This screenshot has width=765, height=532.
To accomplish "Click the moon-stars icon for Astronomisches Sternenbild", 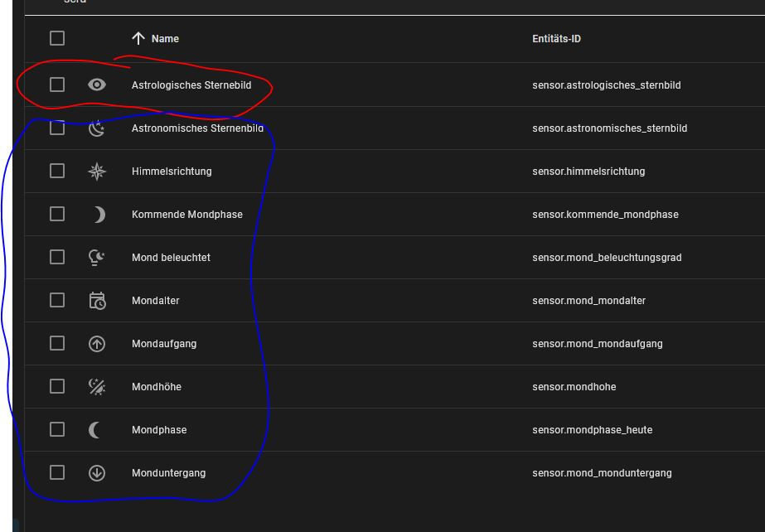I will coord(97,128).
